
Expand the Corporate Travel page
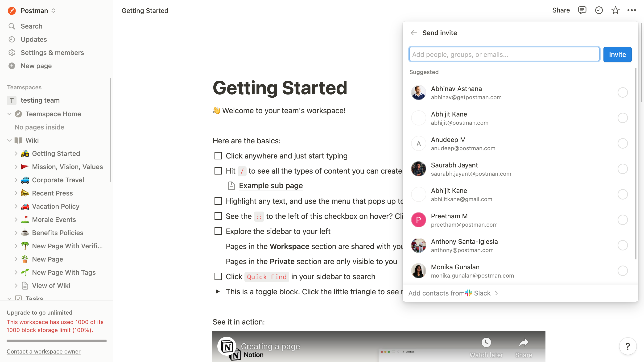16,180
